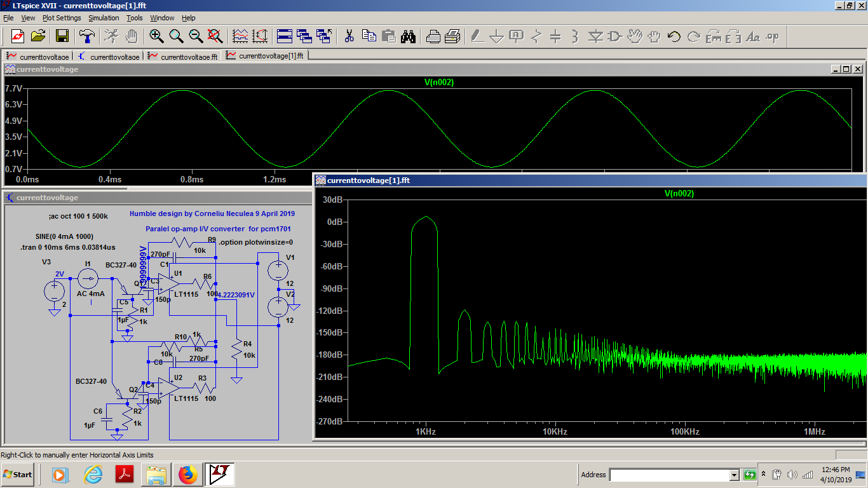
Task: Open the Help menu
Action: click(x=189, y=18)
